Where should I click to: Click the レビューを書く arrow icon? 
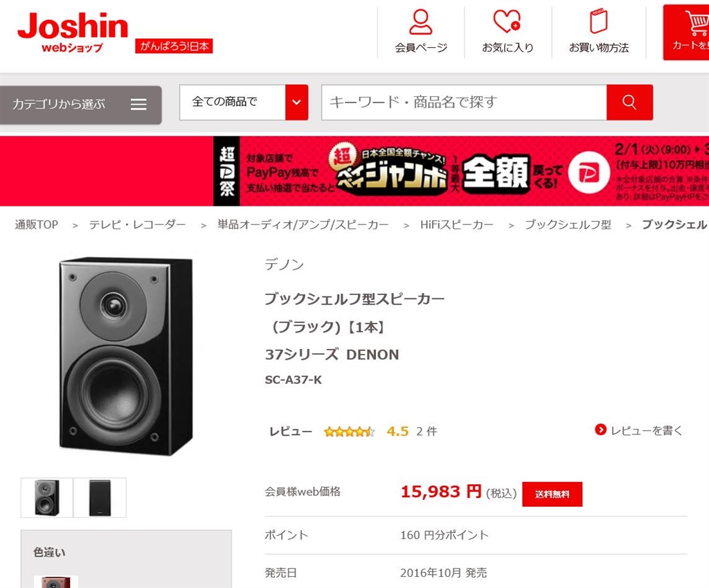pos(600,429)
